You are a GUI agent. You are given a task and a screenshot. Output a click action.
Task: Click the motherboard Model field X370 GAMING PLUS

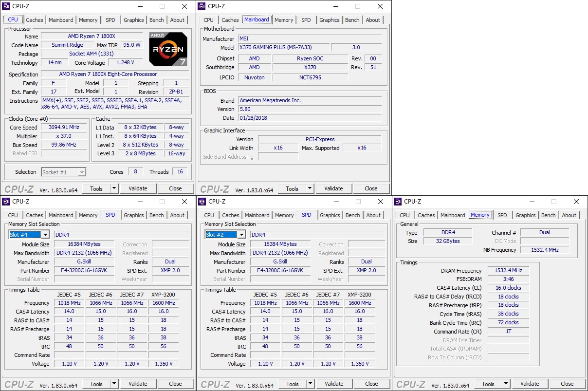(283, 48)
